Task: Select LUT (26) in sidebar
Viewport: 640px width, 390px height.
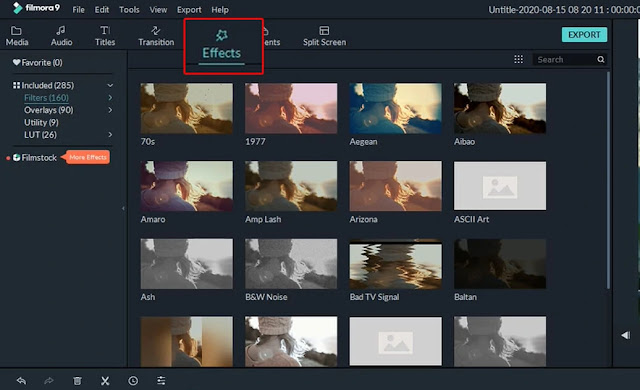Action: tap(40, 135)
